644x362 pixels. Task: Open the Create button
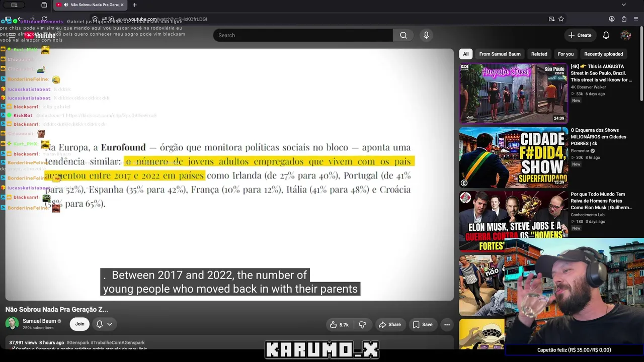580,35
